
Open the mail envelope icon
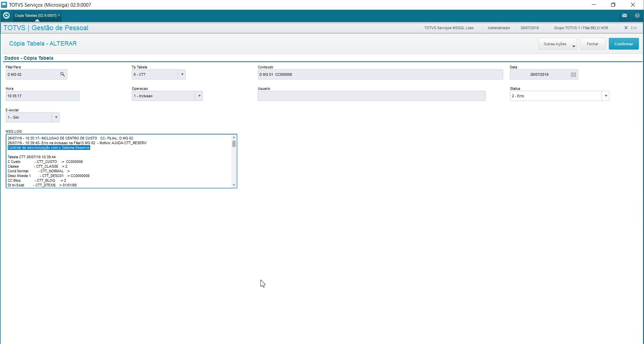(x=624, y=15)
